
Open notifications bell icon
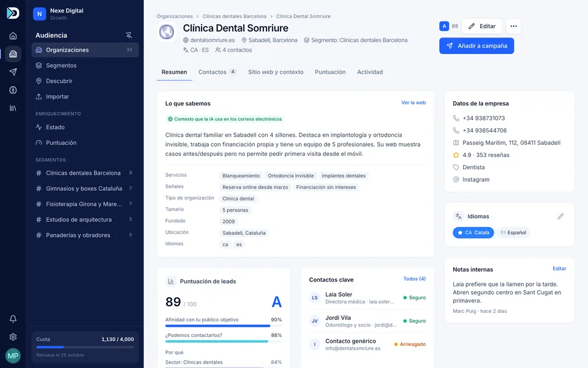(13, 319)
